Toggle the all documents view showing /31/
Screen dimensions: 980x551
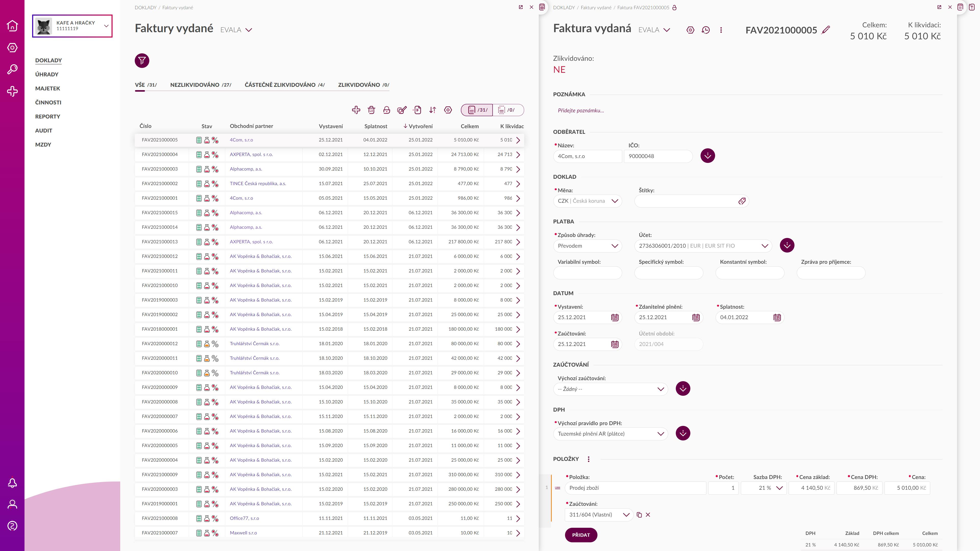(477, 110)
